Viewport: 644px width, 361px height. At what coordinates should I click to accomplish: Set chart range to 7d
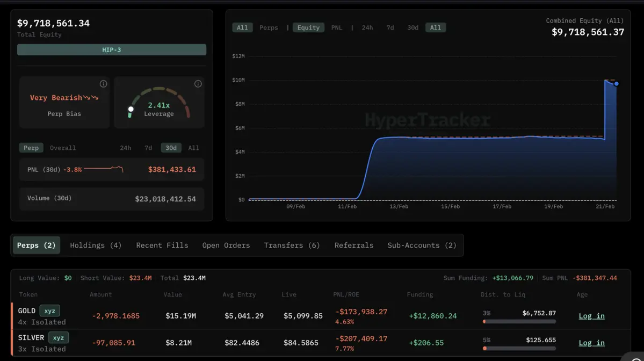(390, 27)
